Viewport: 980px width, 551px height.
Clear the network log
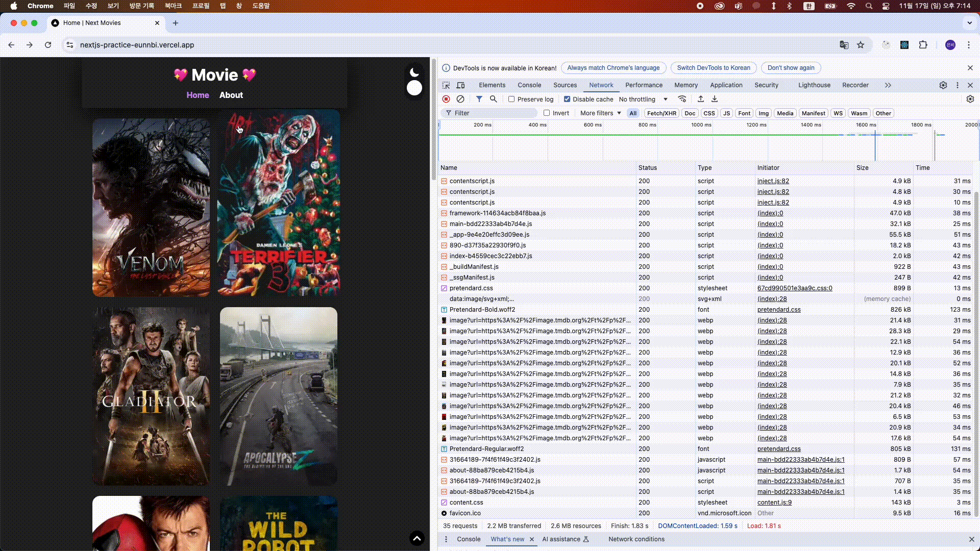[x=460, y=99]
